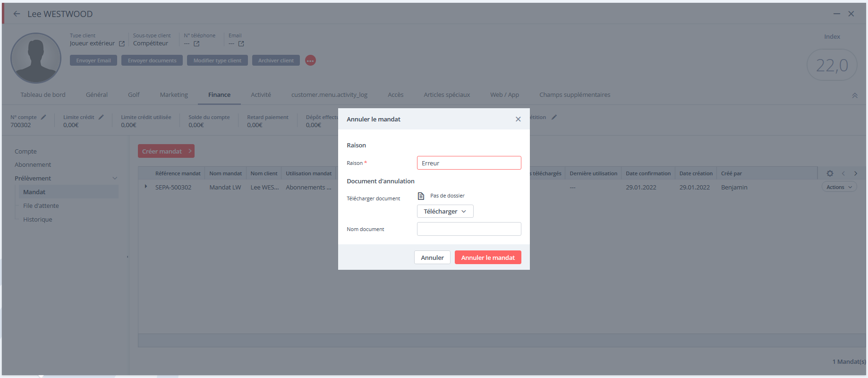Click the Raison input field

[469, 163]
